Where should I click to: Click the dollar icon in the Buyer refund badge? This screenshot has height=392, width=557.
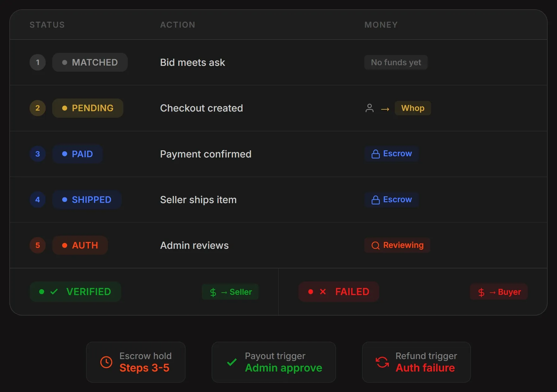point(481,292)
